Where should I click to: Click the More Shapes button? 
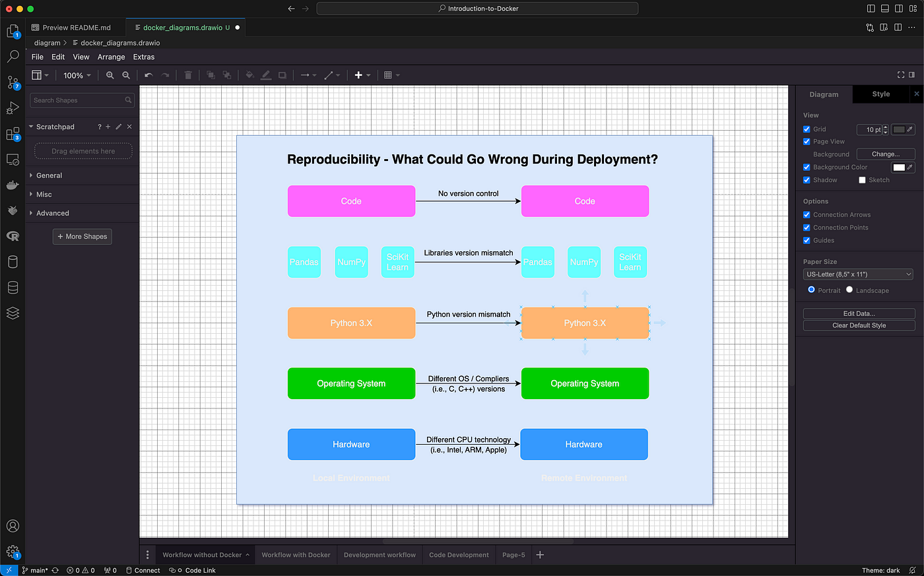pos(82,236)
